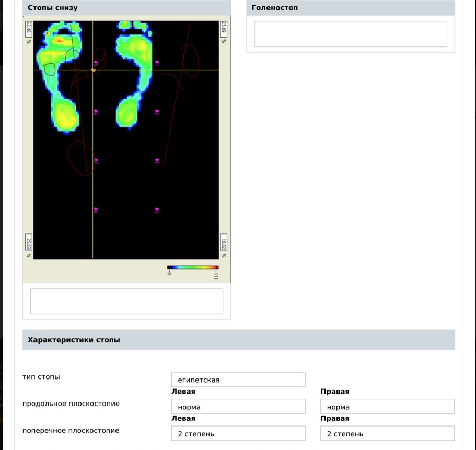Click the left продольное плоскостопие field
Screen dimensions: 476x450
[238, 407]
